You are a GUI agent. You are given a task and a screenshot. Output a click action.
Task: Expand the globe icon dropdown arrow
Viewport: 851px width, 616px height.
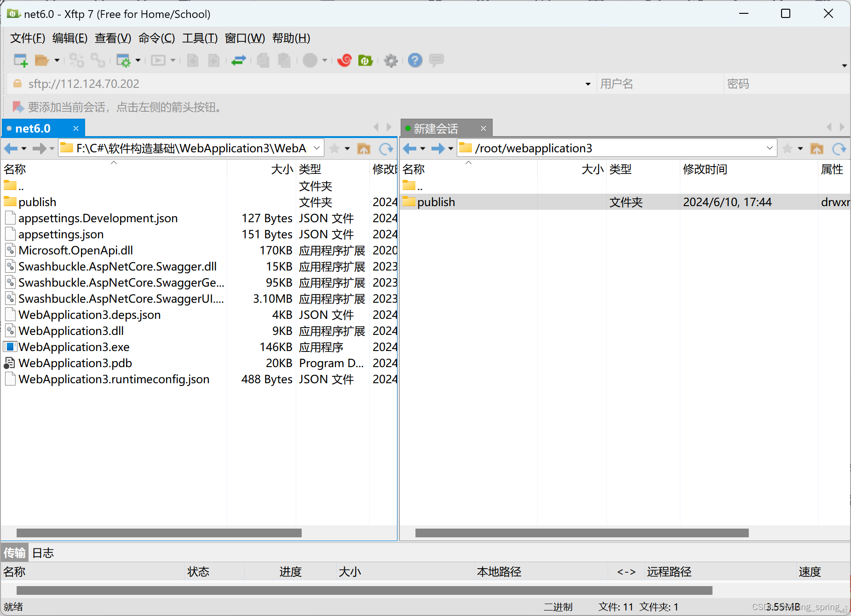tap(325, 60)
